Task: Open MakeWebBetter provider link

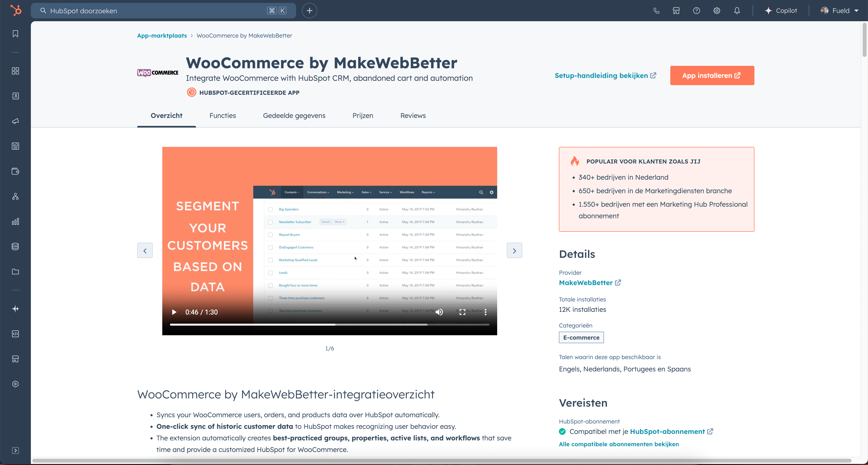Action: [590, 283]
